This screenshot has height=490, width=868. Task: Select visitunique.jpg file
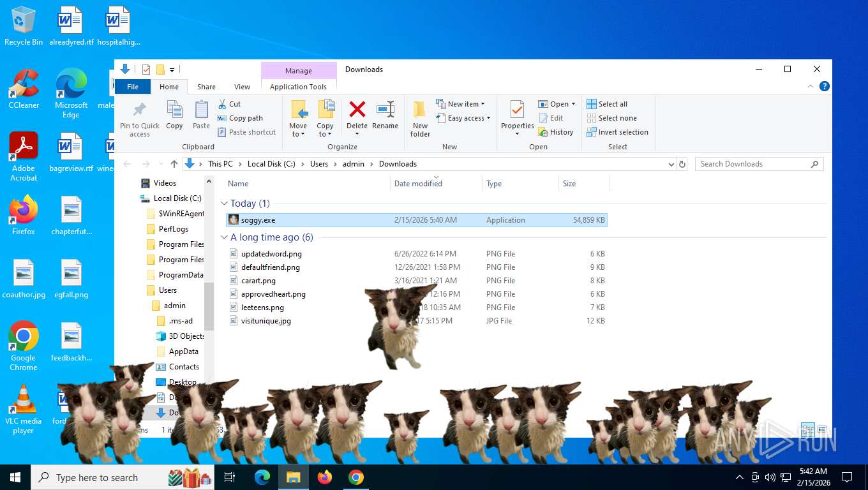click(x=417, y=321)
